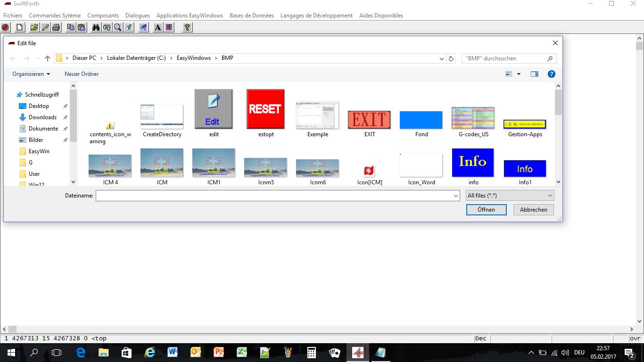Toggle the preview pane icon
The height and width of the screenshot is (362, 644).
tap(534, 74)
